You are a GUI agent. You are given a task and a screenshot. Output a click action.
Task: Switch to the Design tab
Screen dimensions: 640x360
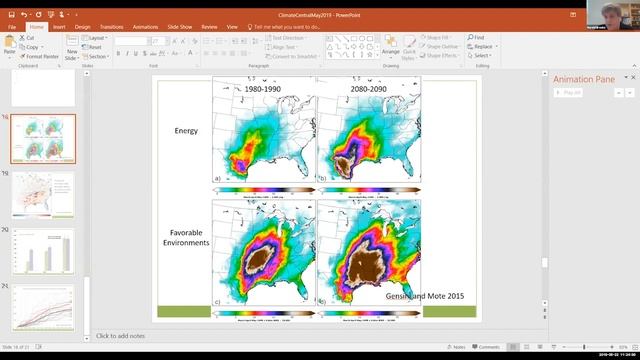click(x=82, y=27)
